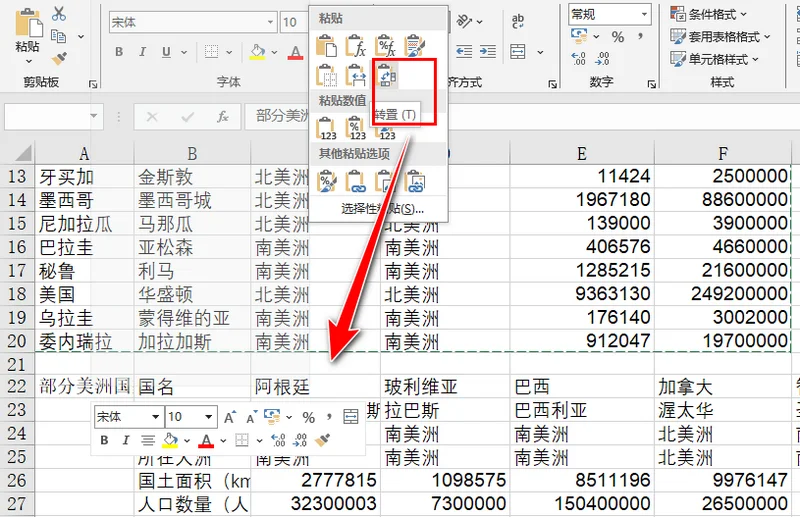The image size is (800, 517).
Task: Choose the Paste Formatting (% brush) option
Action: 326,182
